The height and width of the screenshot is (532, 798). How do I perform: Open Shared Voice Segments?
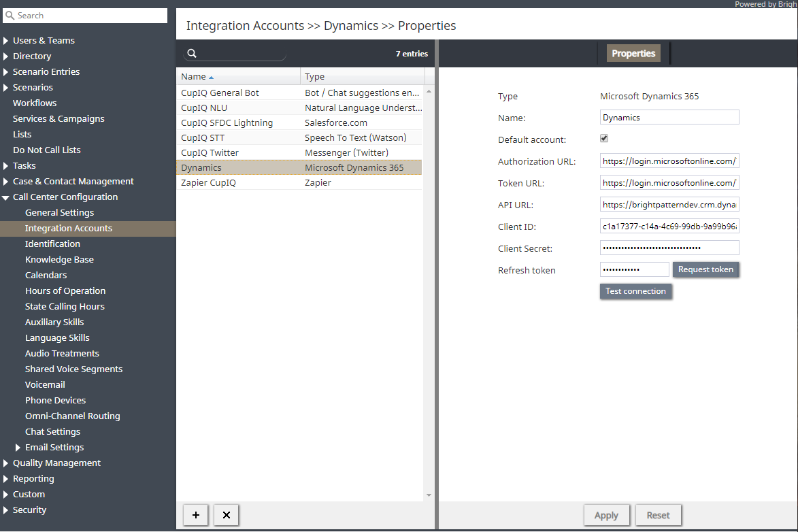pos(73,369)
